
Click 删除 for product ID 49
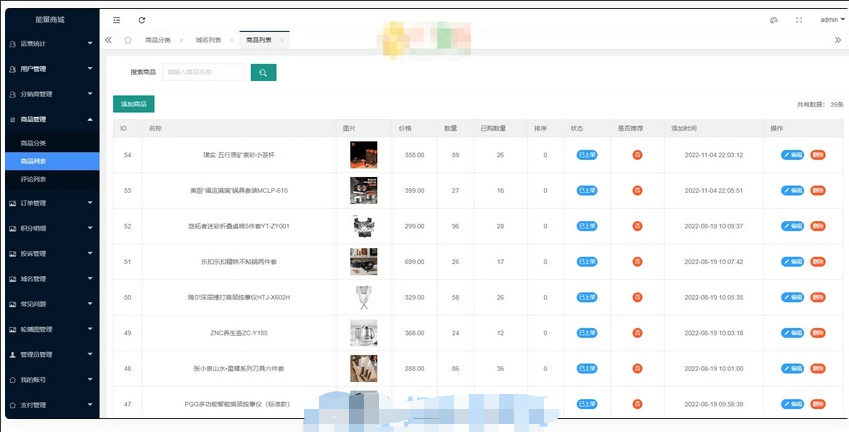(x=818, y=333)
